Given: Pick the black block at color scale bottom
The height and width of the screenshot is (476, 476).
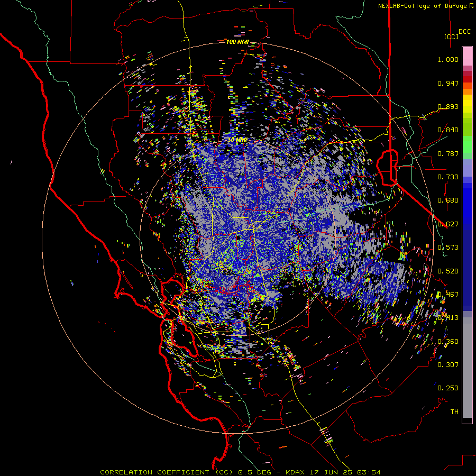Looking at the screenshot, I should click(467, 420).
